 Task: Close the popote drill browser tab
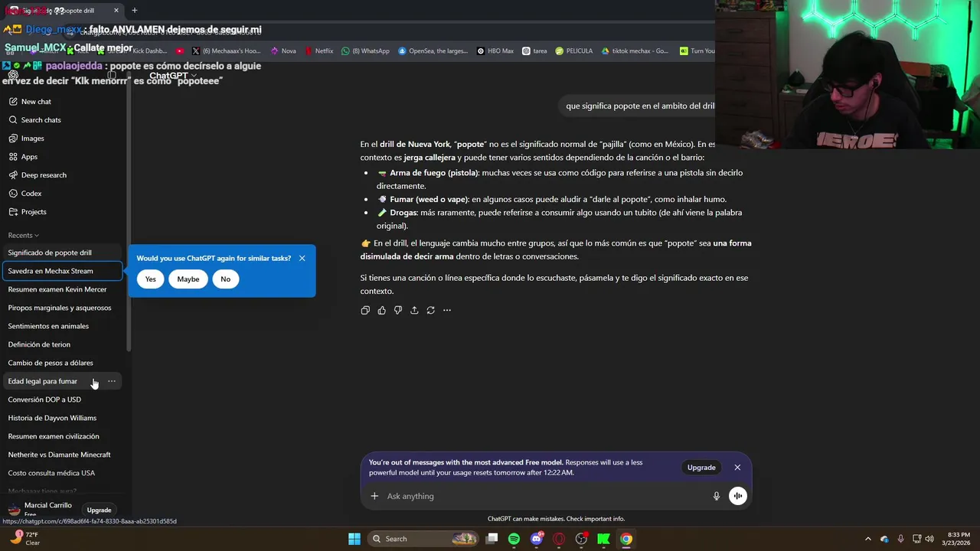click(x=116, y=11)
